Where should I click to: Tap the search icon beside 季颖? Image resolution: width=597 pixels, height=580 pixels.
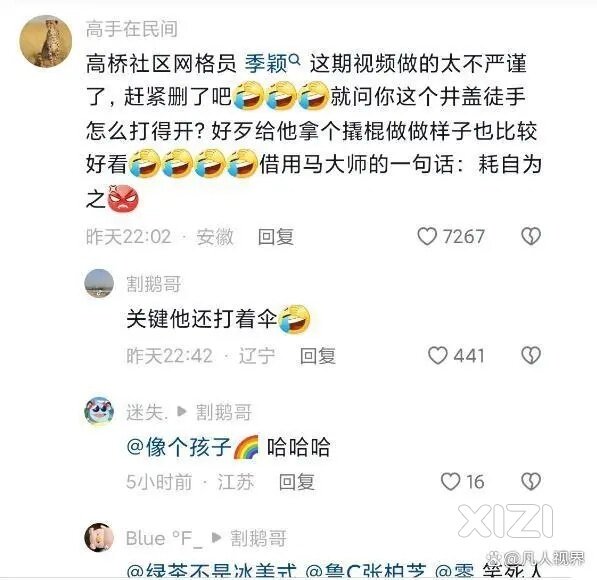(294, 59)
